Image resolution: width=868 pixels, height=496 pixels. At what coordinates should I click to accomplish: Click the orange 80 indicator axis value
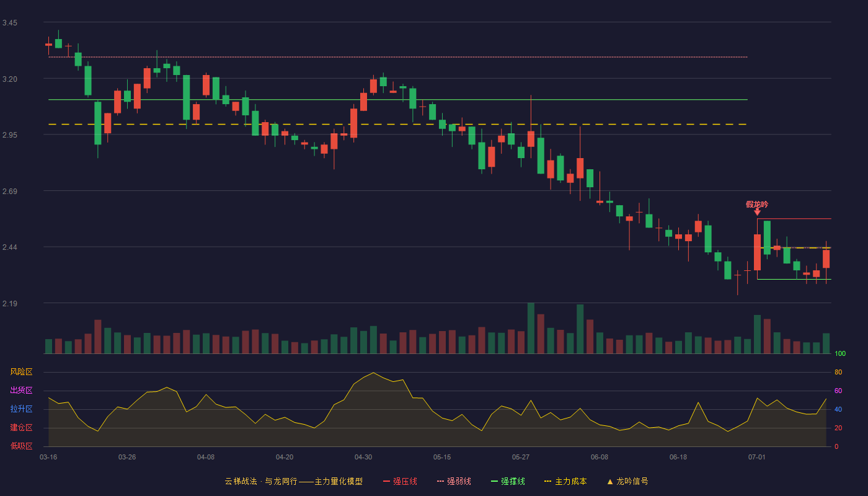coord(838,373)
